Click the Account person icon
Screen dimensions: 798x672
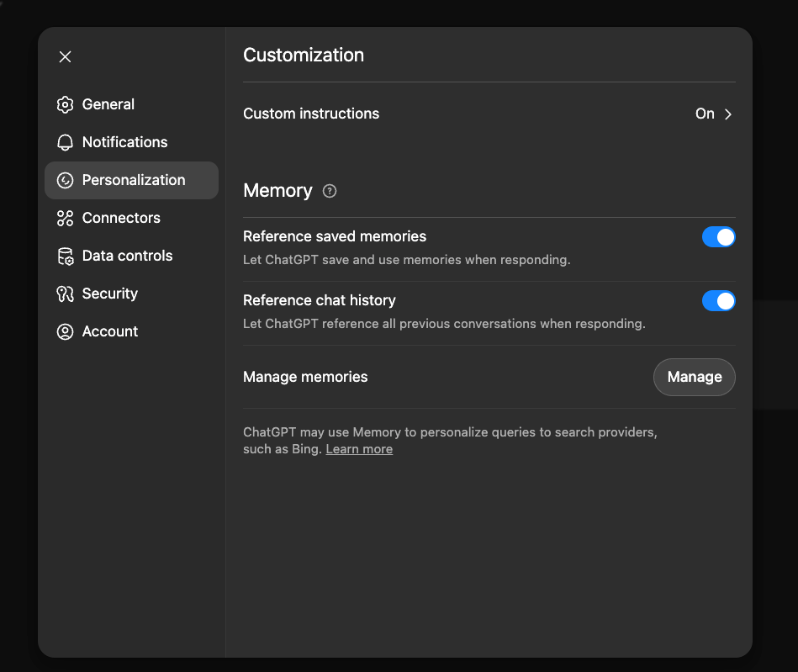(x=65, y=331)
